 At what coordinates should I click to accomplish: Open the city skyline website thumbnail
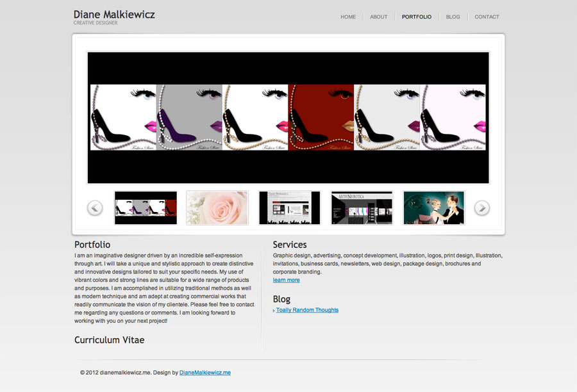click(289, 208)
